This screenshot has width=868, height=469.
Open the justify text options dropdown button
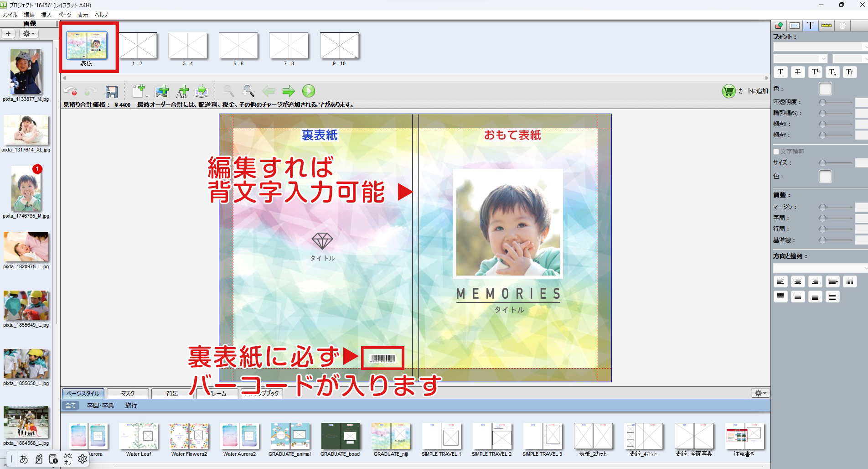pyautogui.click(x=832, y=282)
